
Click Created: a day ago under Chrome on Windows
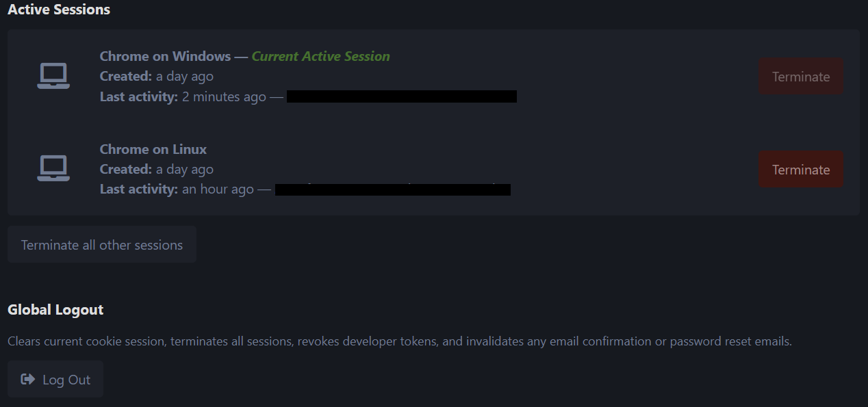click(157, 76)
